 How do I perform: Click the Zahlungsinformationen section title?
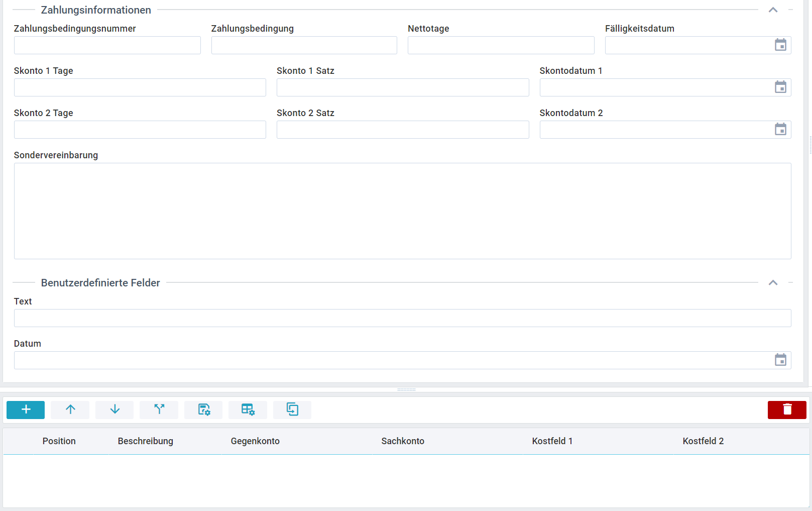96,10
